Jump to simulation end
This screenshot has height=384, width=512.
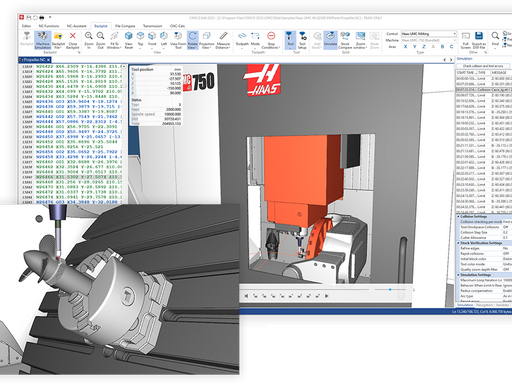[326, 296]
